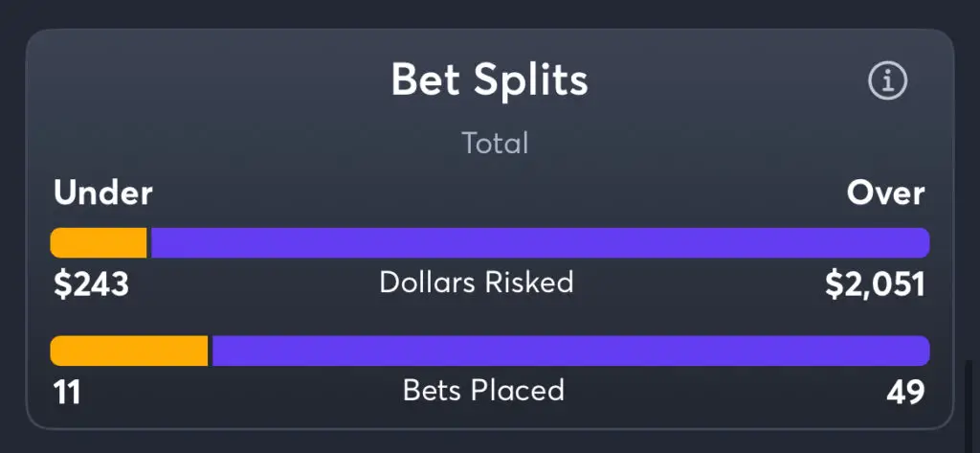
Task: Click divider between orange and purple in Bets bar
Action: click(210, 351)
